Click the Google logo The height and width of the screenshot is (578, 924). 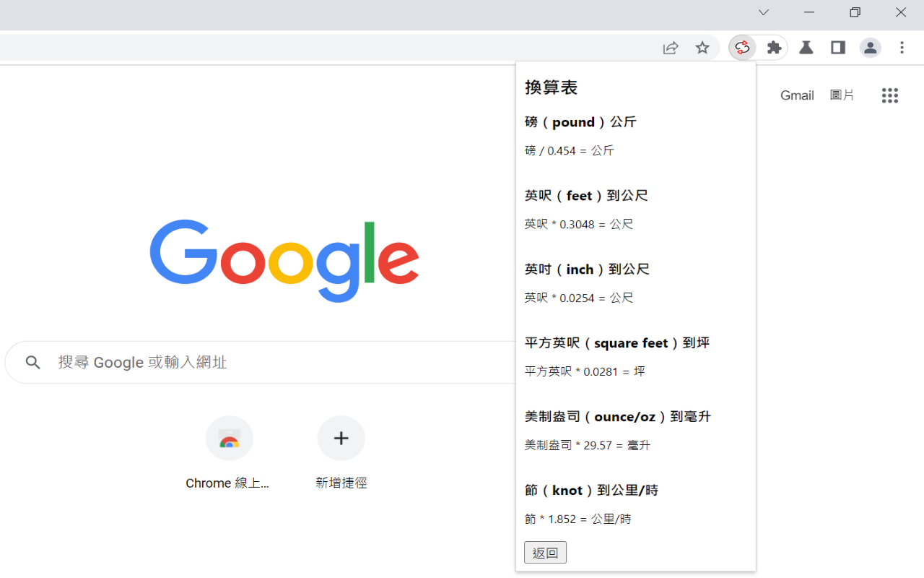(x=284, y=261)
